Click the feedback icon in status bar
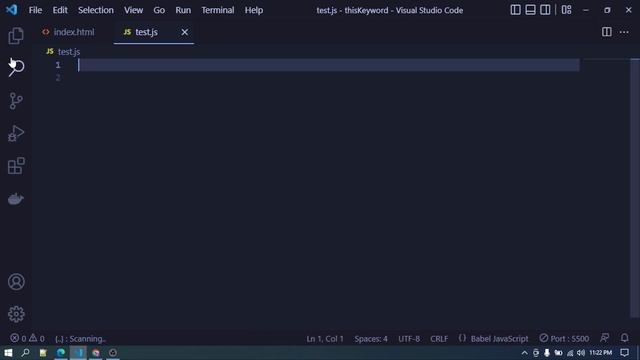Screen dimensions: 640x360 coord(604,338)
